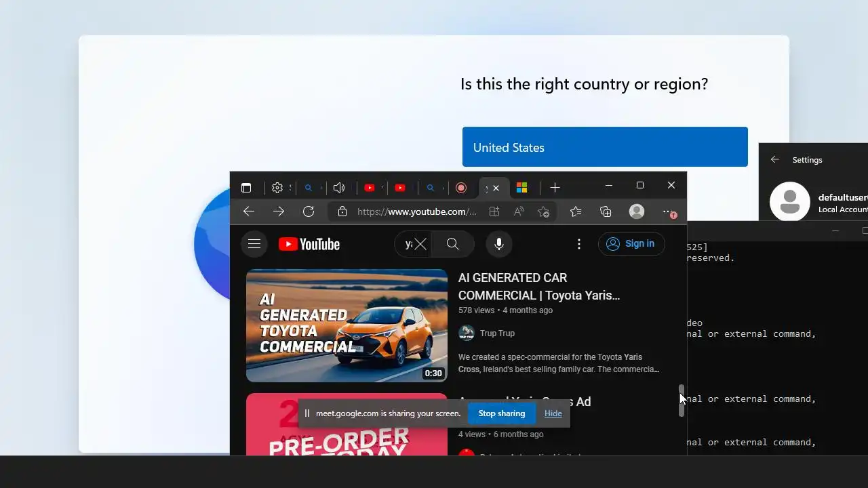
Task: Switch to the Microsoft logo browser tab
Action: (521, 188)
